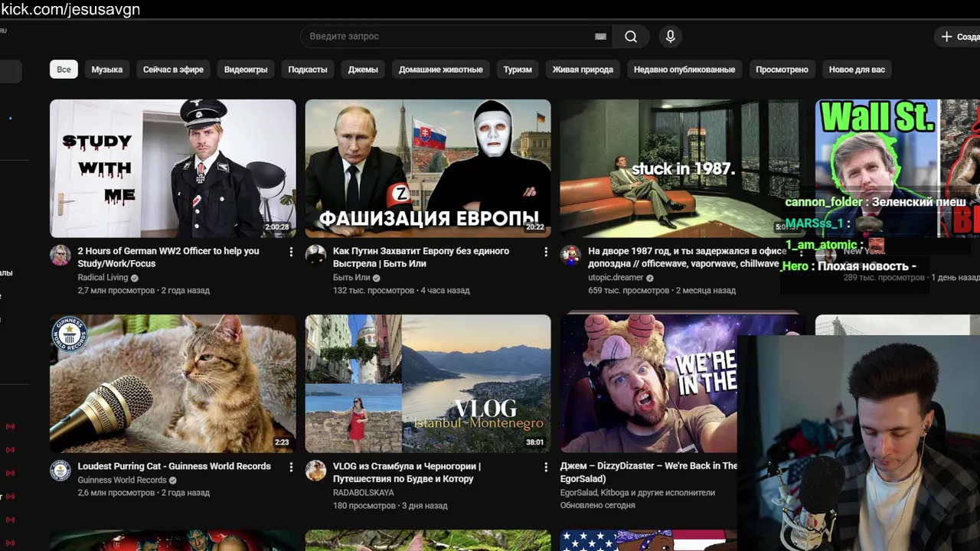Open the Istanbul-Montenegro vlog thumbnail
The width and height of the screenshot is (980, 551).
tap(428, 383)
